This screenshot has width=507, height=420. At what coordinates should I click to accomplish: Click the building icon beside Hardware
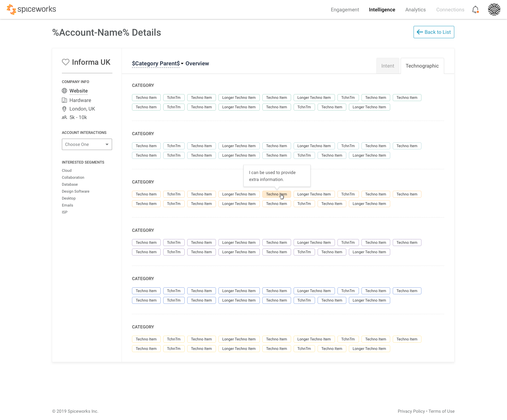point(64,100)
